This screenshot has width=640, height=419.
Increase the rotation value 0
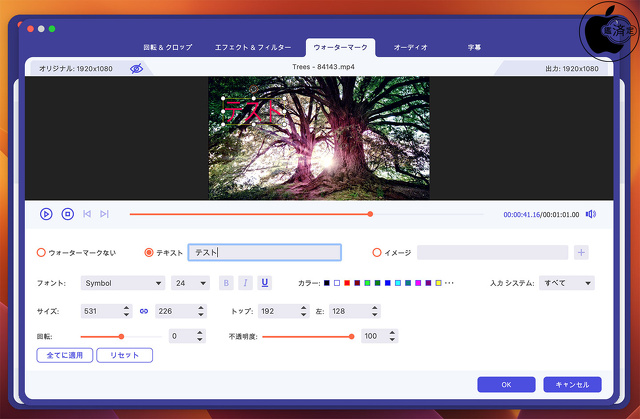click(200, 333)
